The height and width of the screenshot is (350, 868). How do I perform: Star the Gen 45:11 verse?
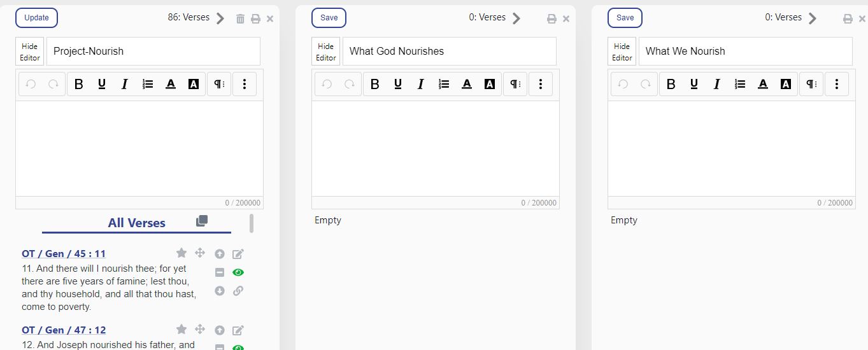181,253
